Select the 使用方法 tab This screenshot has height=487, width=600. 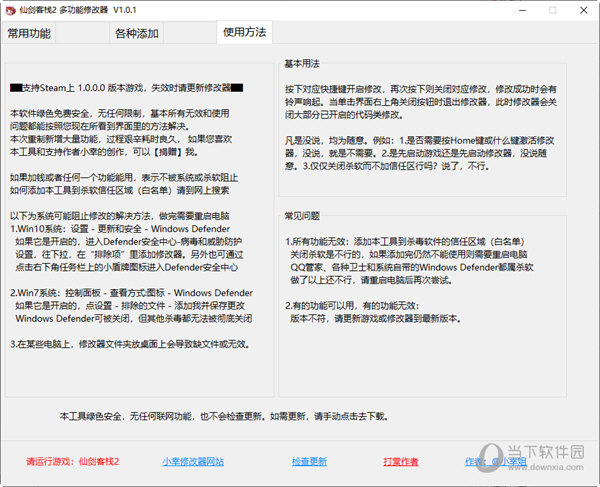pyautogui.click(x=245, y=32)
